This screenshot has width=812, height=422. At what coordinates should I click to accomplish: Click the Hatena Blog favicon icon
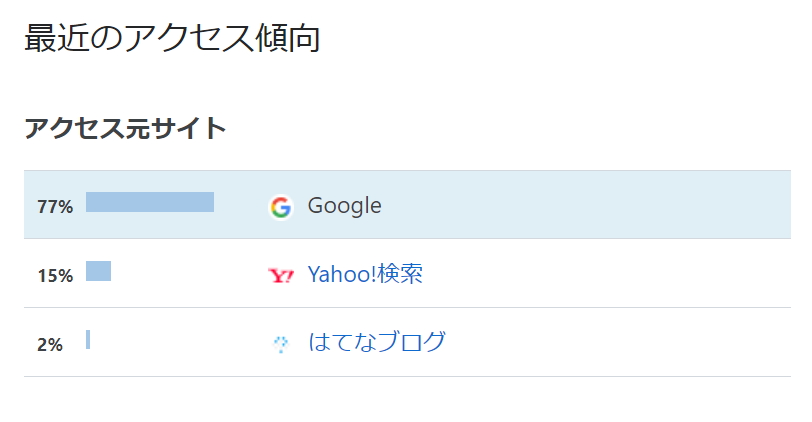coord(281,344)
